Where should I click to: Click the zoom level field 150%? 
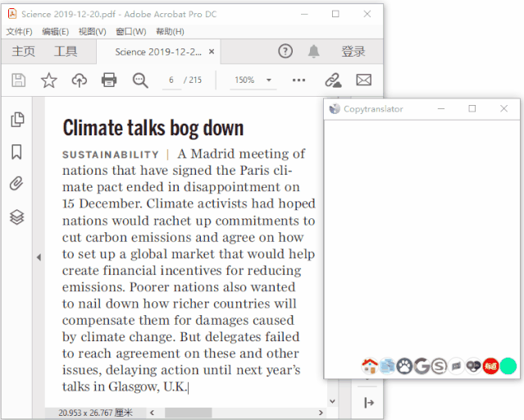tap(244, 80)
